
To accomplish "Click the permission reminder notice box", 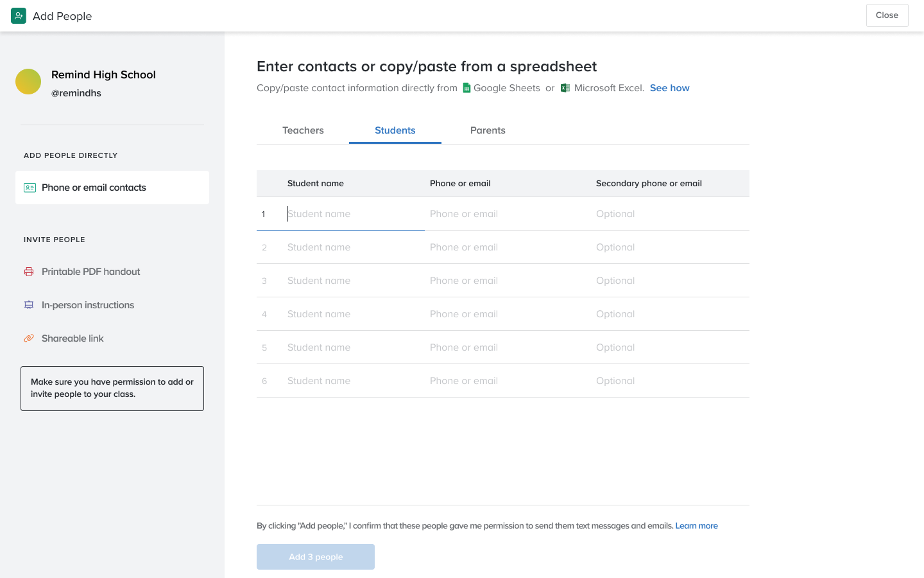I will pos(112,389).
